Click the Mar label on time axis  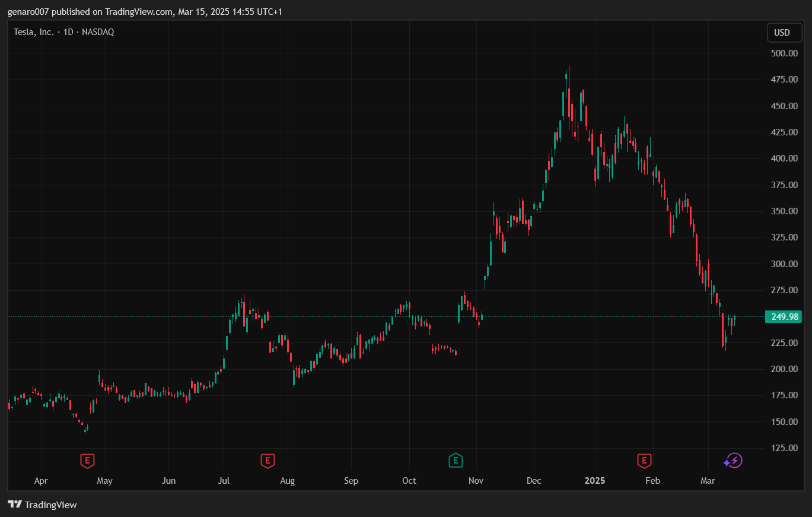point(708,481)
